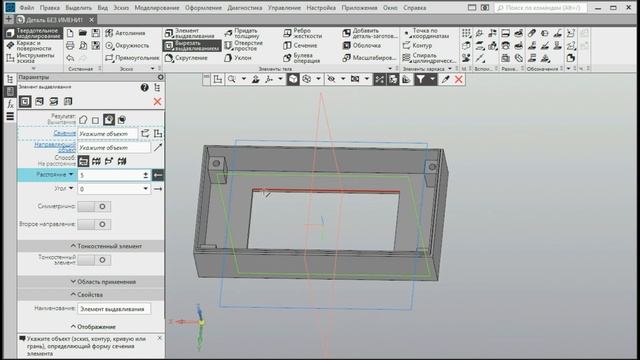Select the Окружность circle tool
640x360 pixels.
point(127,46)
